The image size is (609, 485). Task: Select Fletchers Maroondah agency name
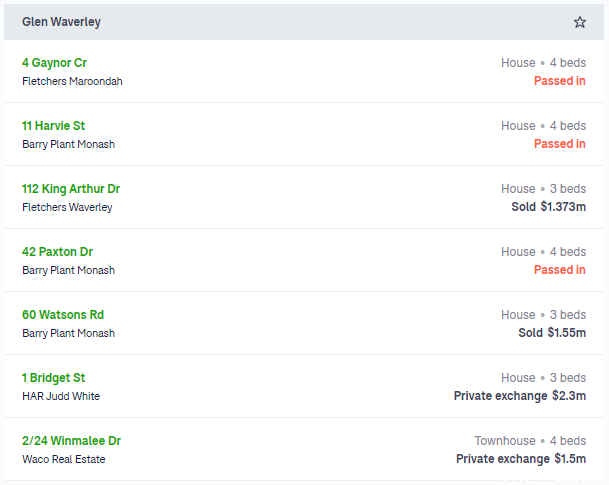click(x=72, y=81)
